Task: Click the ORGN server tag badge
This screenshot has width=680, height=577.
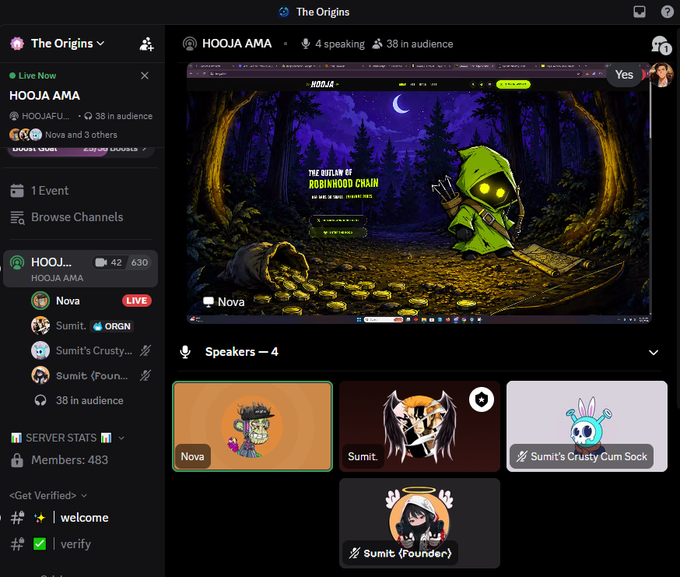Action: [x=112, y=326]
